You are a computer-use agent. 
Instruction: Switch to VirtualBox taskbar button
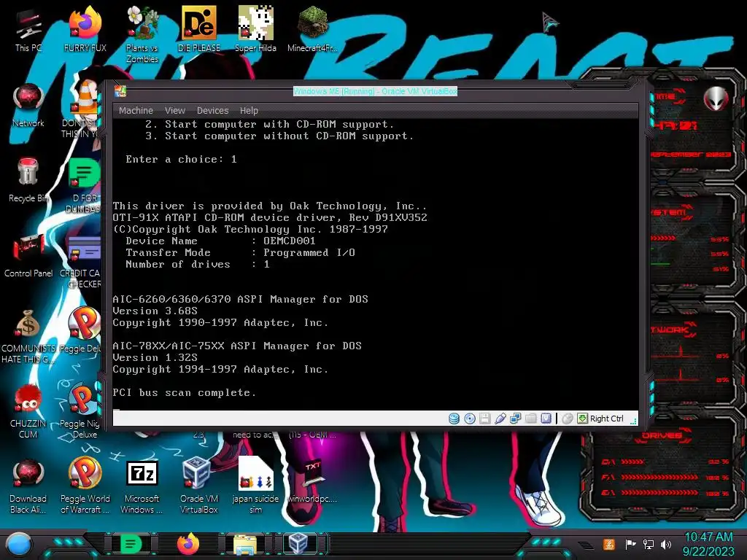point(299,544)
